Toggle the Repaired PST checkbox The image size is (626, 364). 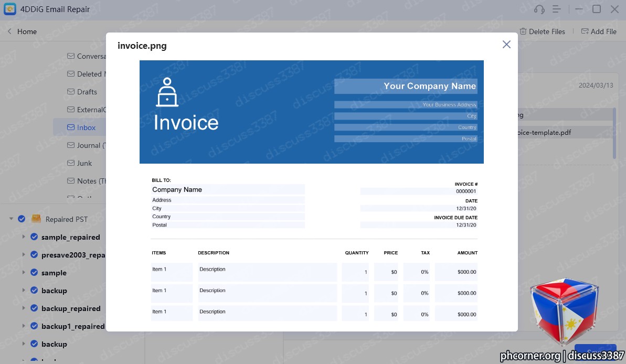(22, 219)
